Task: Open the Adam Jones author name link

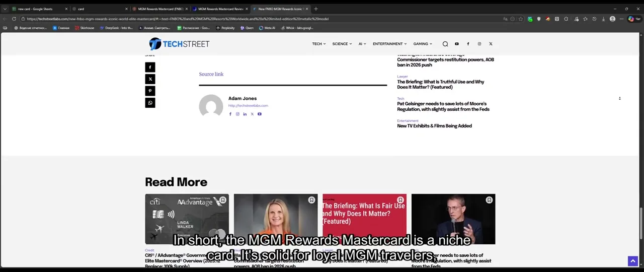Action: point(243,98)
